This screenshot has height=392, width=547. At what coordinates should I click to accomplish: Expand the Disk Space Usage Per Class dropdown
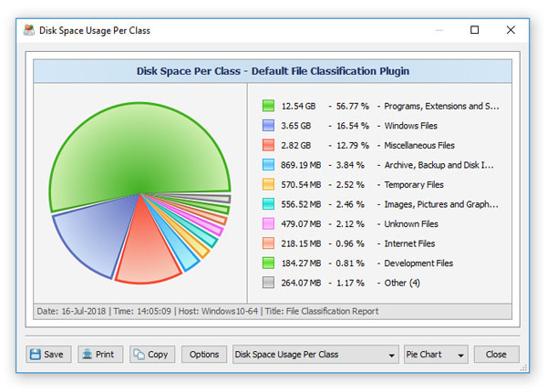315,354
